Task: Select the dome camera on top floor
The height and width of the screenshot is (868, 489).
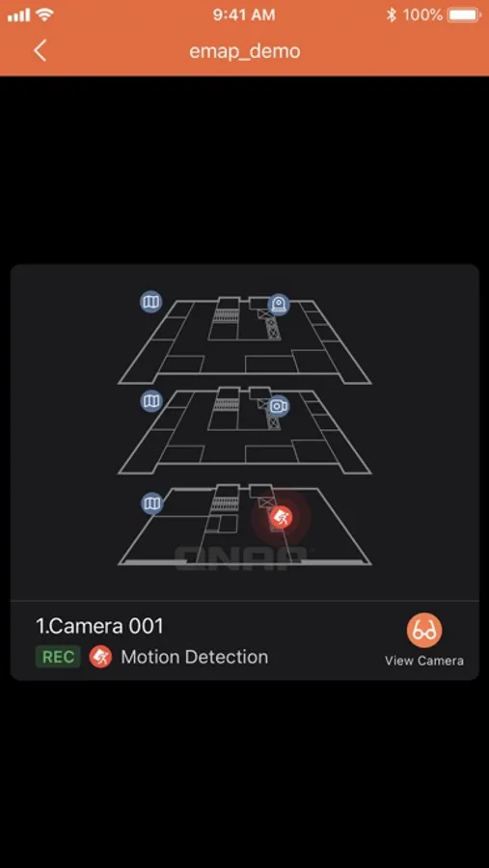Action: pyautogui.click(x=279, y=305)
